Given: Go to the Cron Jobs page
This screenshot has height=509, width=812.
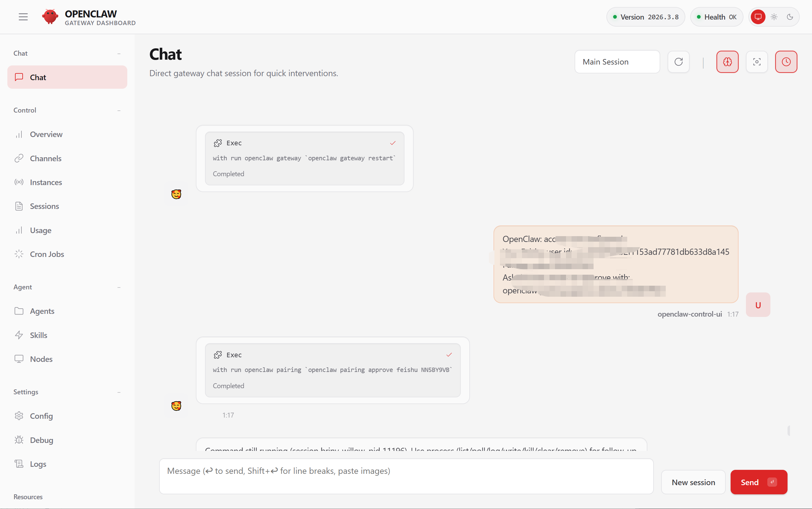Looking at the screenshot, I should pyautogui.click(x=47, y=254).
